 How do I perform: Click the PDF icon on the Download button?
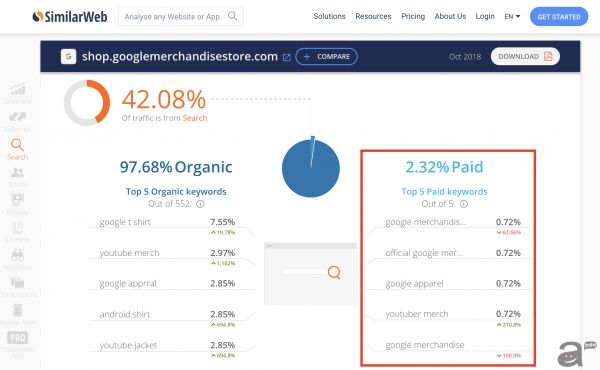(x=548, y=56)
